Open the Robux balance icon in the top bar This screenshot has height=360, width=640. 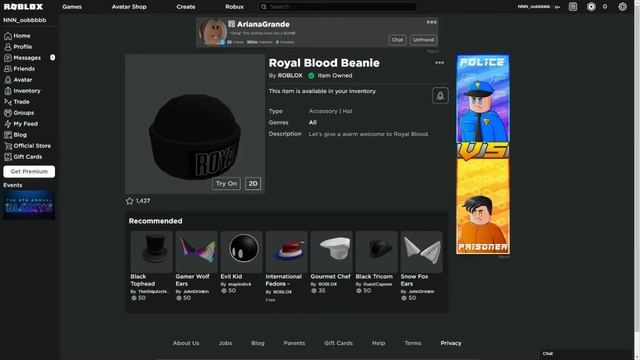pyautogui.click(x=591, y=7)
